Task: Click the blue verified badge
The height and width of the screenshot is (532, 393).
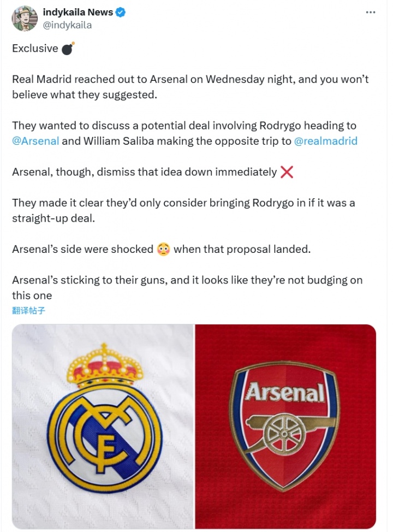Action: pos(121,13)
